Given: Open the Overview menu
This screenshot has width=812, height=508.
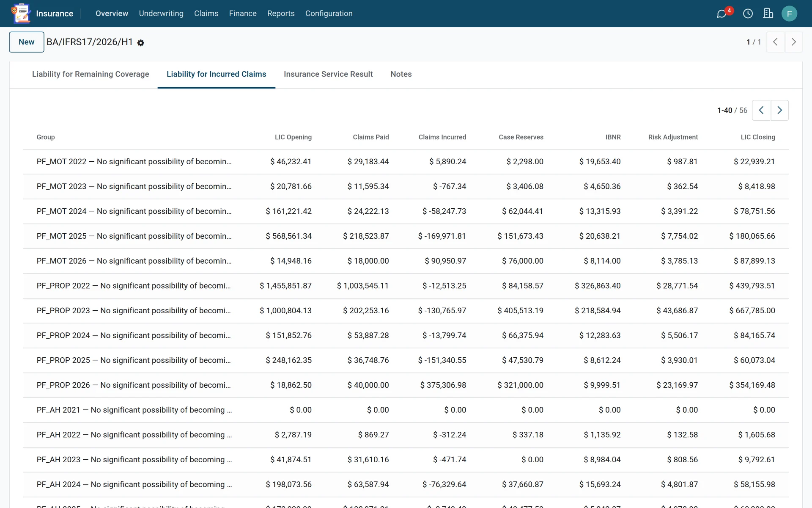Looking at the screenshot, I should point(112,14).
